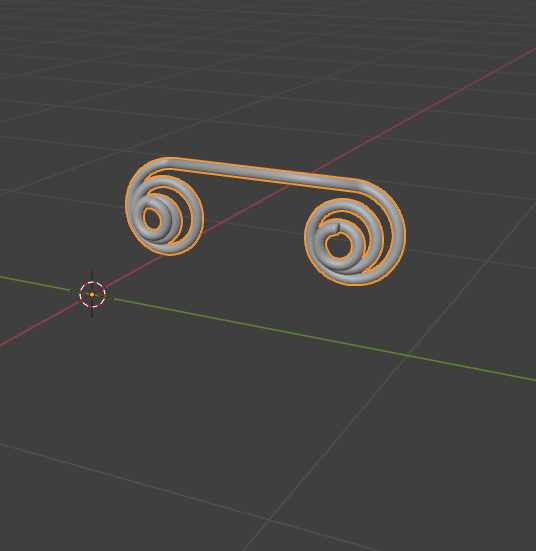Click the 3D cursor at the world origin
The height and width of the screenshot is (551, 536).
click(x=92, y=294)
